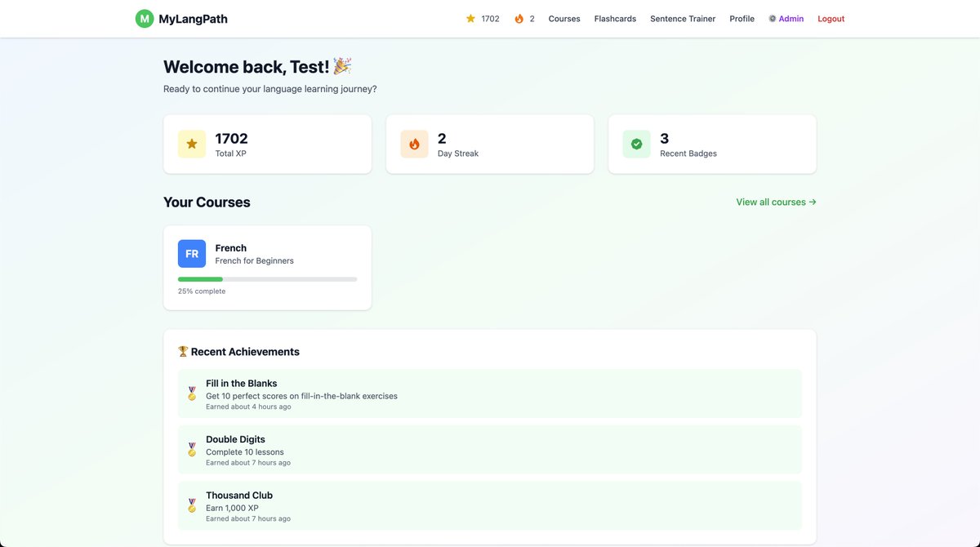The height and width of the screenshot is (547, 980).
Task: Select the Thousand Club achievement title
Action: (239, 496)
